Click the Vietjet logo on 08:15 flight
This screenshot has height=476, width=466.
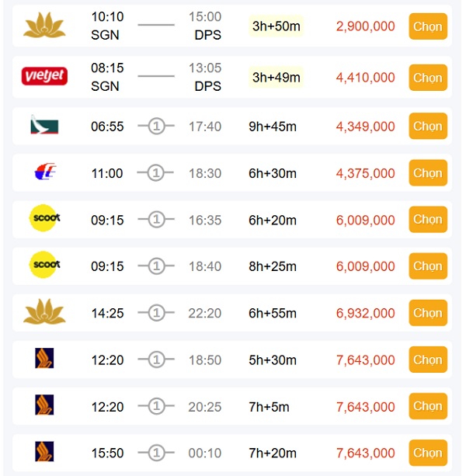click(x=45, y=77)
